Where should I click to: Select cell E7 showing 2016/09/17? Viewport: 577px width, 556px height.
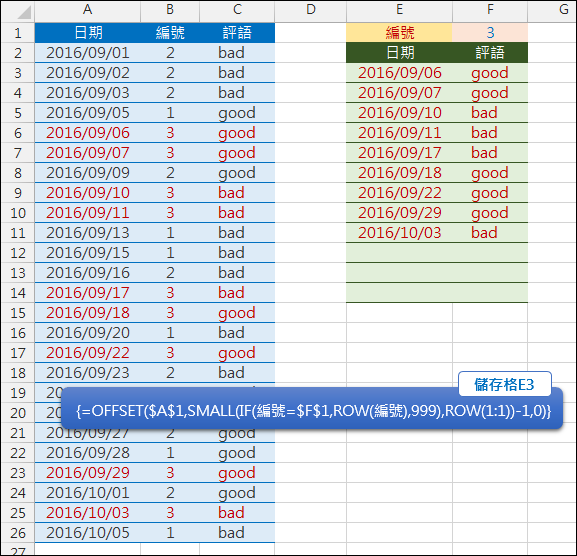click(x=399, y=153)
